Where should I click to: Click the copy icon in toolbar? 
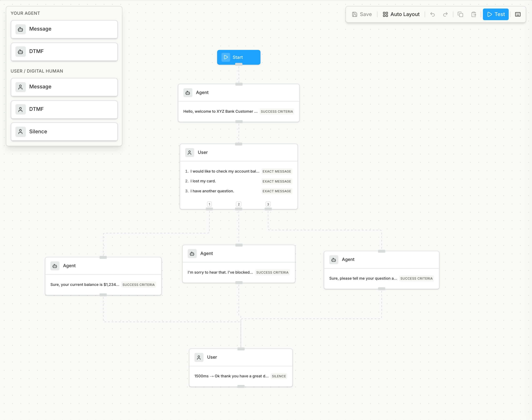[x=460, y=14]
